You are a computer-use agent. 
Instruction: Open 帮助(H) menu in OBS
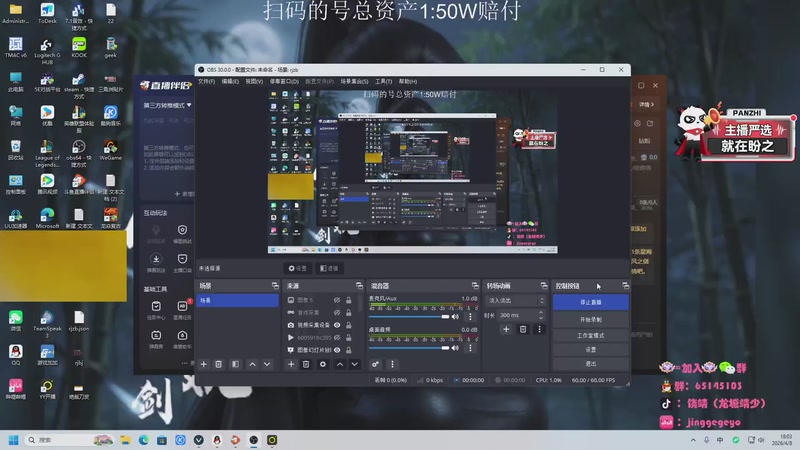tap(408, 82)
